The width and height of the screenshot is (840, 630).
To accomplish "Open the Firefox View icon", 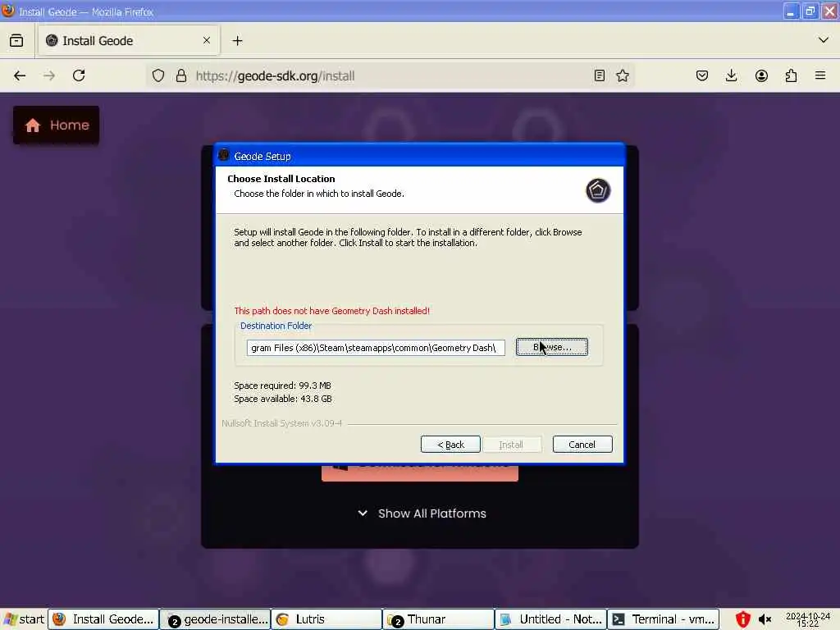I will (x=16, y=41).
